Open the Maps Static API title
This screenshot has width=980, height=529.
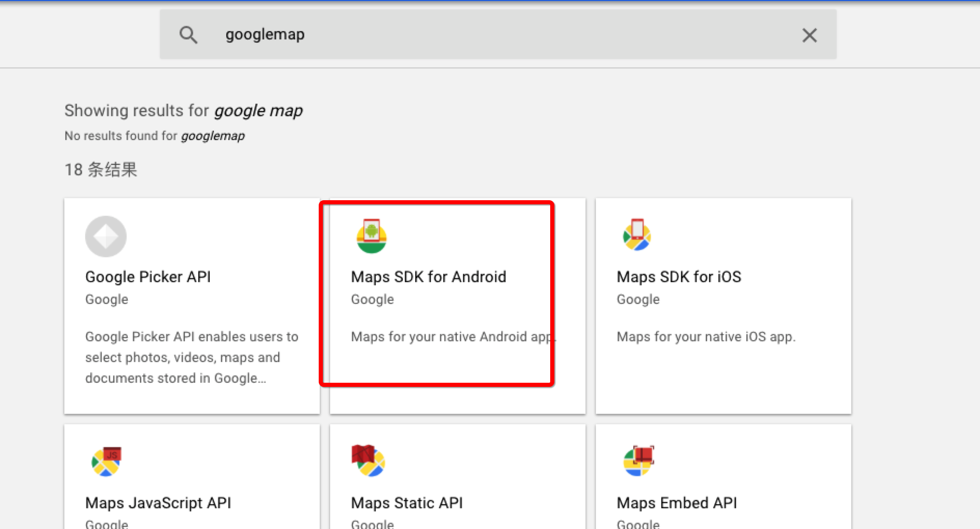[407, 503]
